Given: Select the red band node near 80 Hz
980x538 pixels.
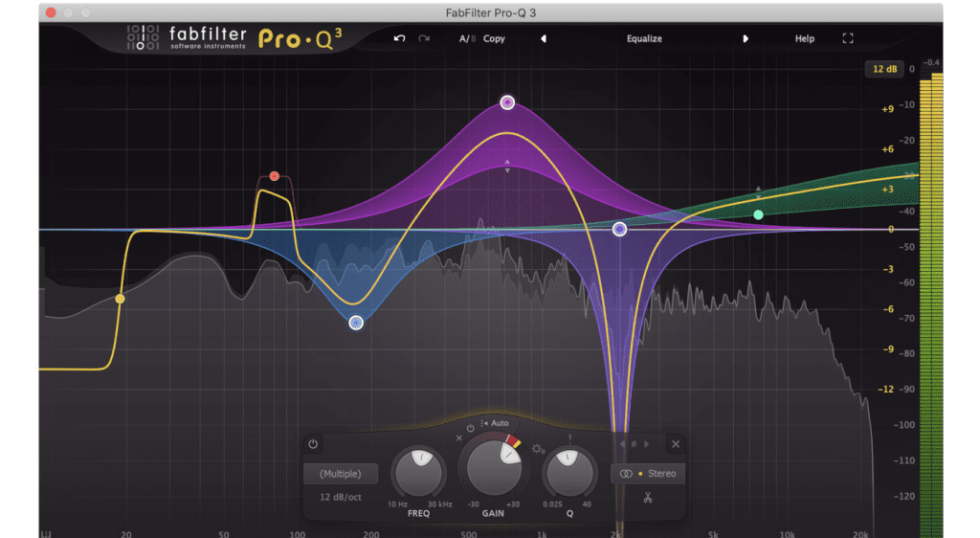Looking at the screenshot, I should pyautogui.click(x=275, y=176).
